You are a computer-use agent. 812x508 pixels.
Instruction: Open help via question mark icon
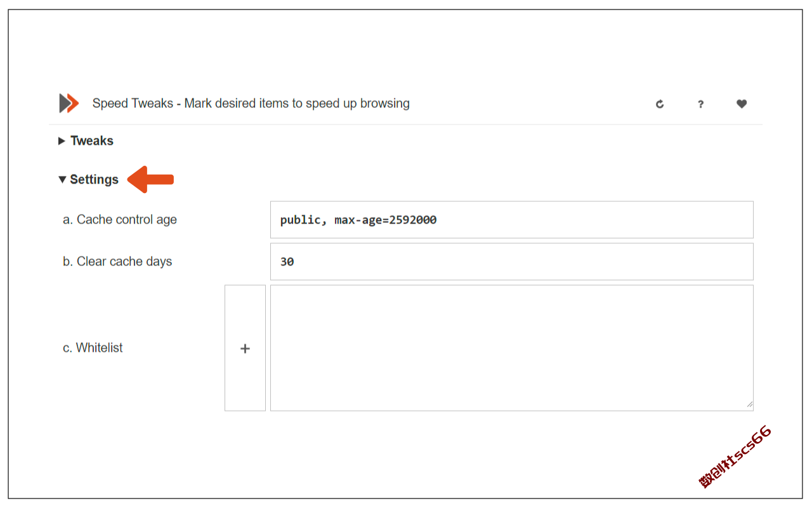click(x=700, y=104)
